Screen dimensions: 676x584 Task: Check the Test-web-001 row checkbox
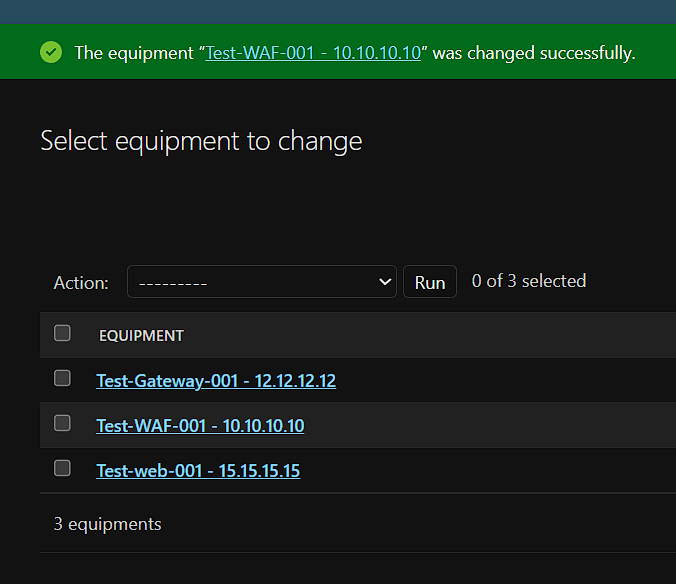point(62,468)
